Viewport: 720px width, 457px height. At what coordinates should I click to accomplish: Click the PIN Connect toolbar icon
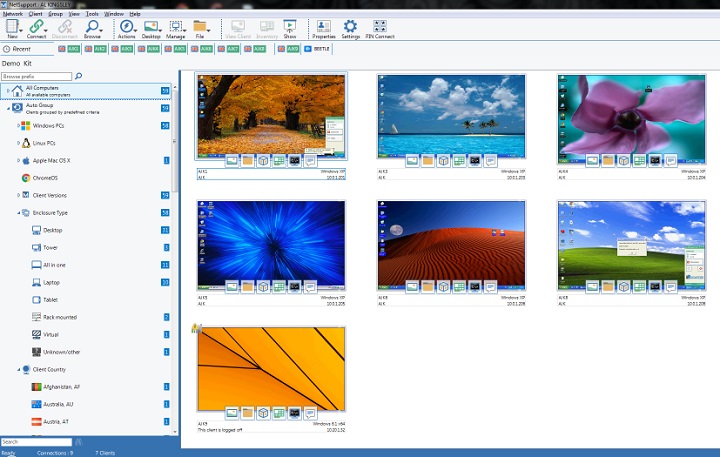point(380,28)
